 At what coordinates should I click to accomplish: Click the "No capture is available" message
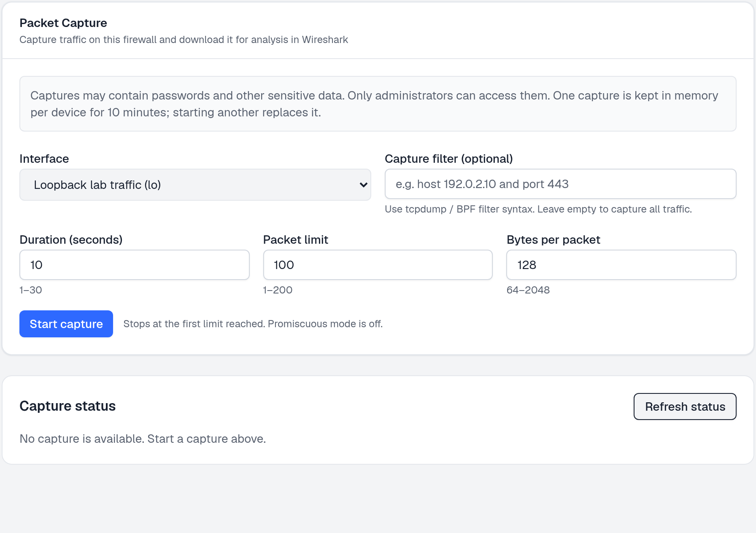point(143,439)
